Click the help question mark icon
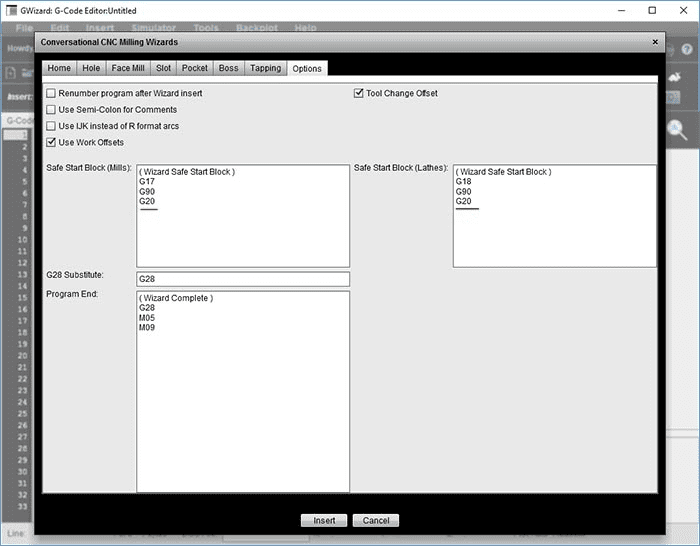 coord(687,49)
